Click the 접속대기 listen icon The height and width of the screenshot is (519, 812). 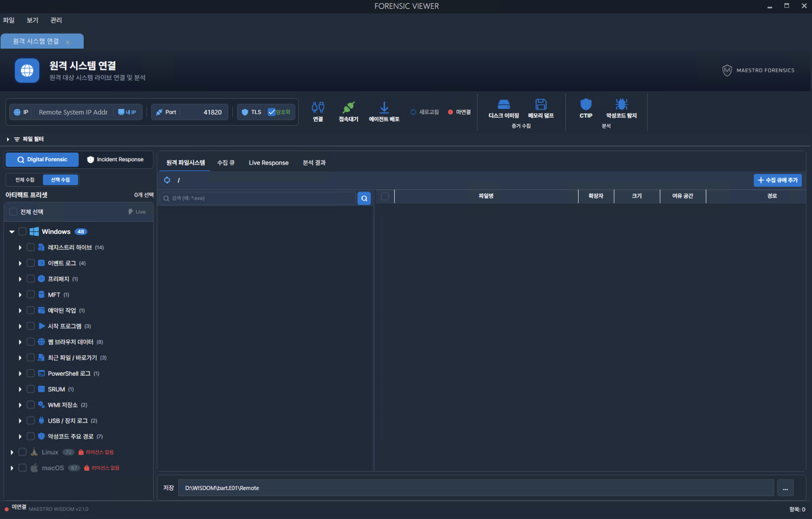[348, 107]
